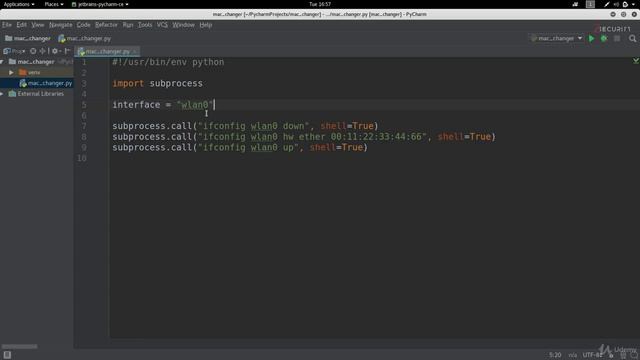This screenshot has height=360, width=640.
Task: Click line number 7 in the gutter
Action: 84,126
